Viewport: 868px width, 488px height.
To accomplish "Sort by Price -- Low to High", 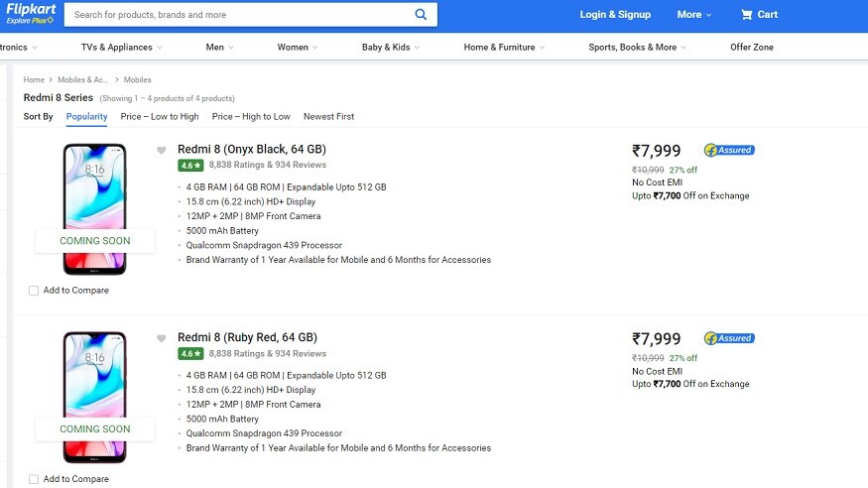I will [160, 116].
